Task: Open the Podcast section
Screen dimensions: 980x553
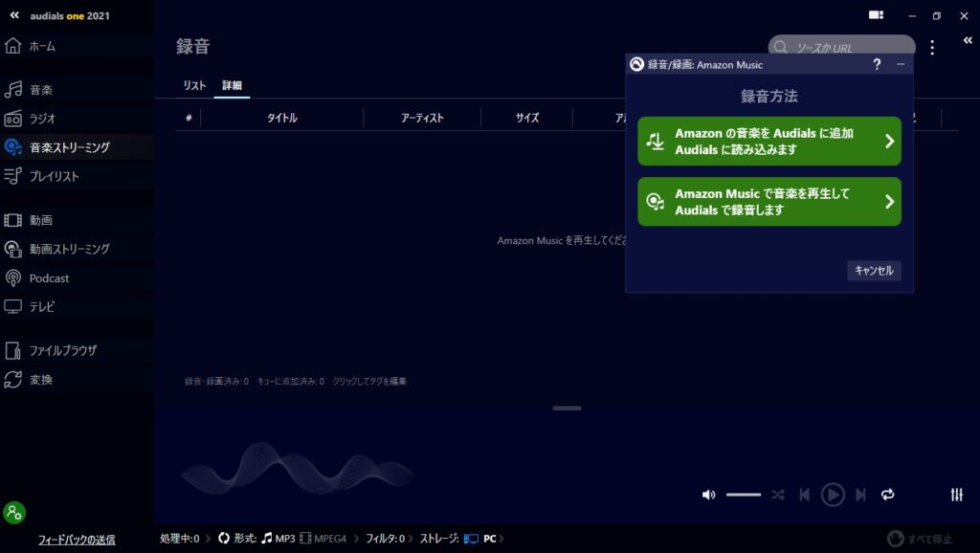Action: (x=49, y=278)
